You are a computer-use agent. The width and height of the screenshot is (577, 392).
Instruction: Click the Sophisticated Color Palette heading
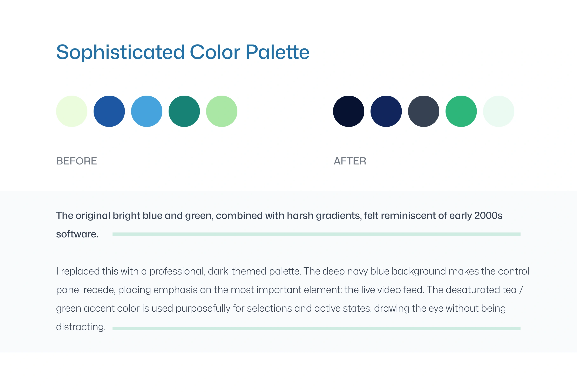[183, 52]
